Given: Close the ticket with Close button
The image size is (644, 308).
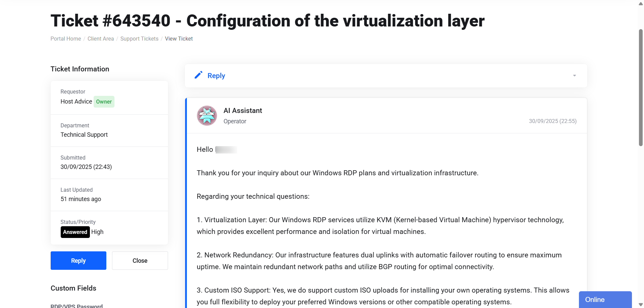Looking at the screenshot, I should click(x=140, y=260).
